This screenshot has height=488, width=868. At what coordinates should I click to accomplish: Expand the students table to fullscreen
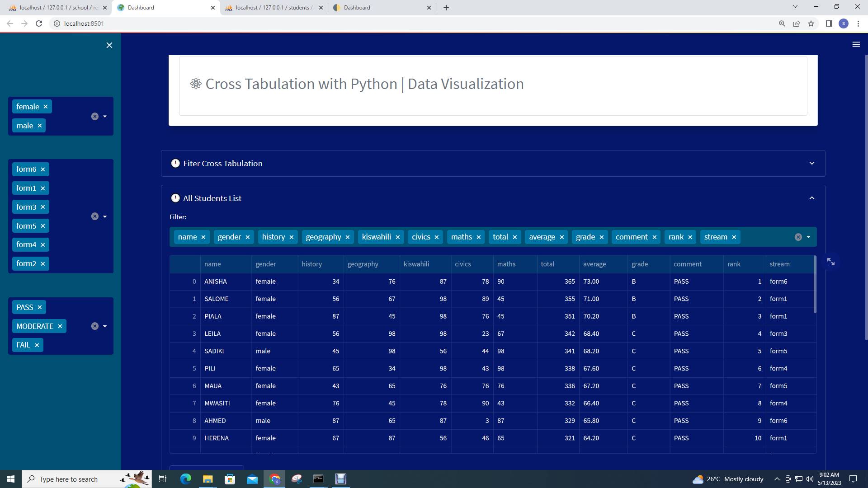point(832,261)
